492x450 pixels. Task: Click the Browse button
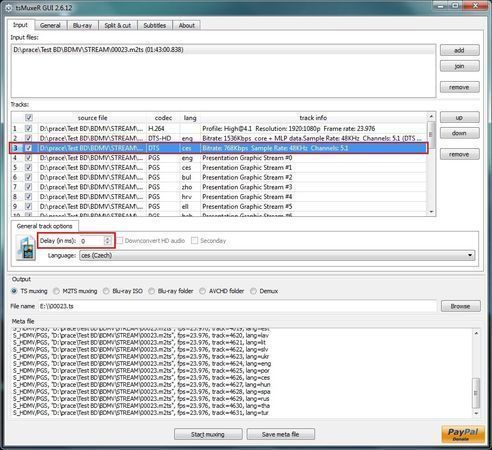(460, 306)
